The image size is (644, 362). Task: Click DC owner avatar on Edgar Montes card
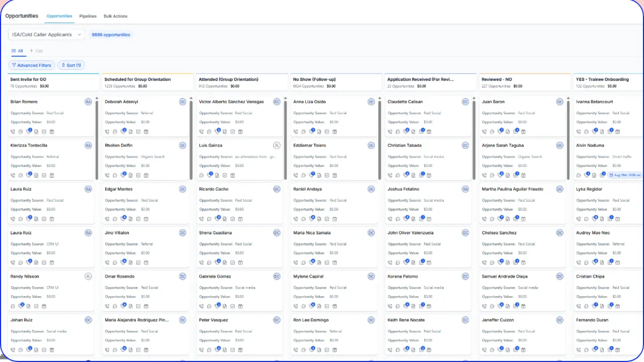tap(182, 189)
